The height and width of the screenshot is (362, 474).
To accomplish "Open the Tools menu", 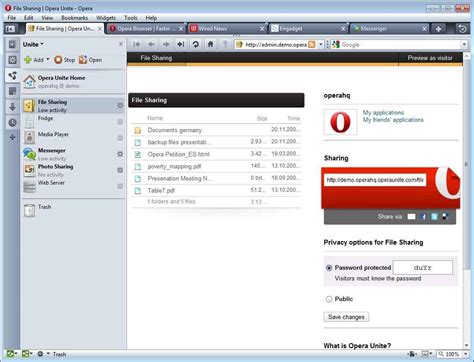I will point(131,18).
